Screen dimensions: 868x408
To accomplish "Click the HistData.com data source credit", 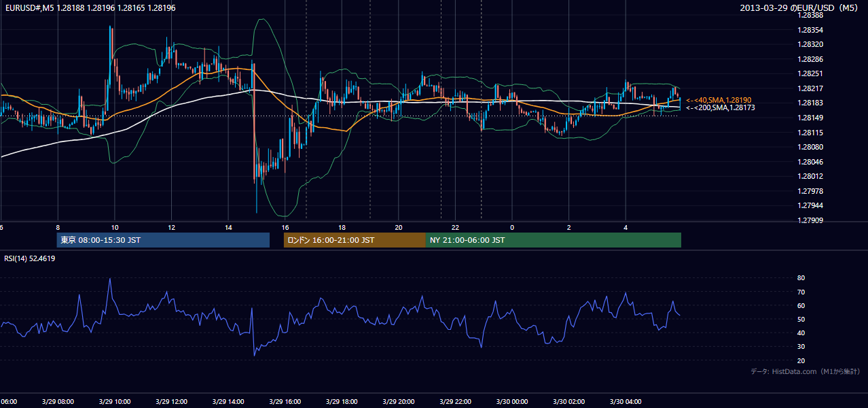I will [806, 371].
